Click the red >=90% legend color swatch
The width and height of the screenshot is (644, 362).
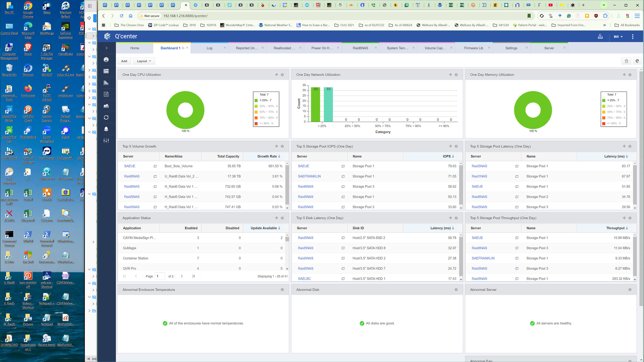[256, 124]
